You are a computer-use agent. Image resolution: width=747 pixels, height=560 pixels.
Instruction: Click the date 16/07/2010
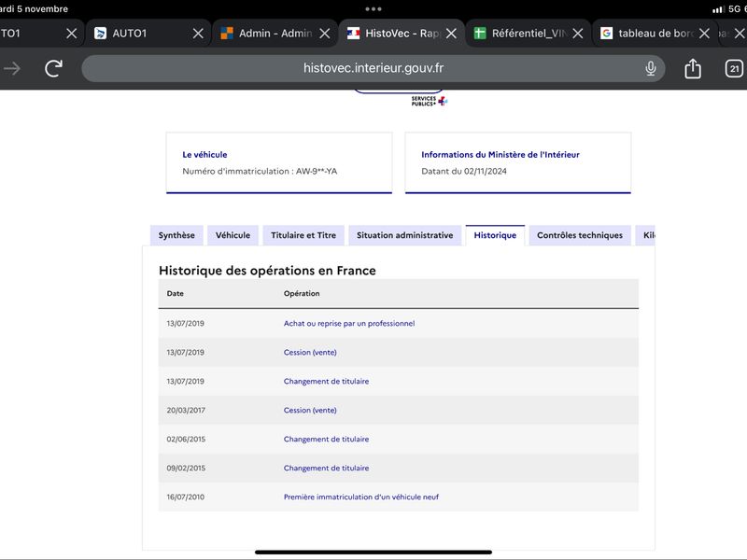point(185,497)
